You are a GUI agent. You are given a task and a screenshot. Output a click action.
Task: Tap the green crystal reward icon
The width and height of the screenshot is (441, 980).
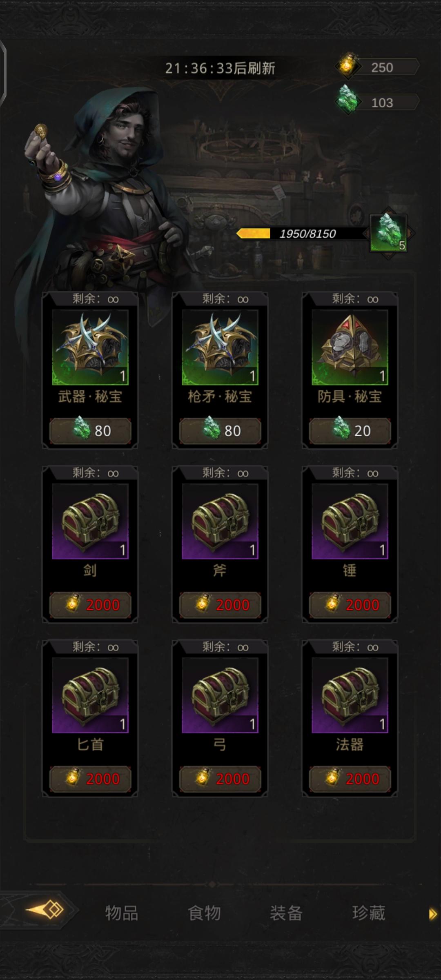pos(388,233)
